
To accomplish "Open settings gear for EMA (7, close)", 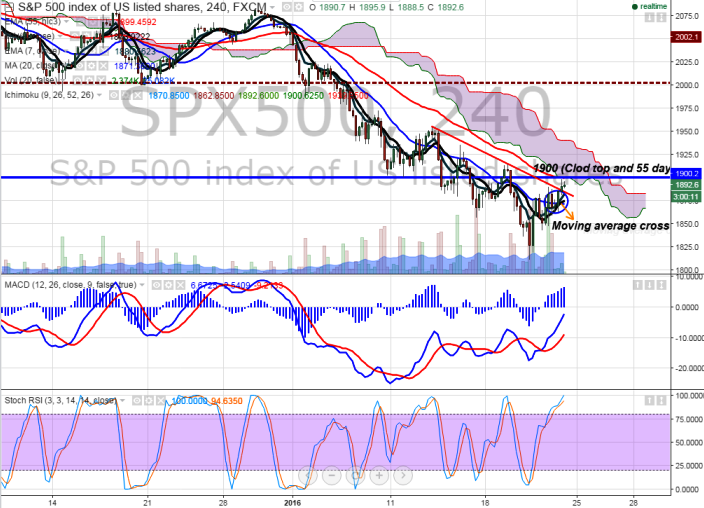I will point(91,51).
